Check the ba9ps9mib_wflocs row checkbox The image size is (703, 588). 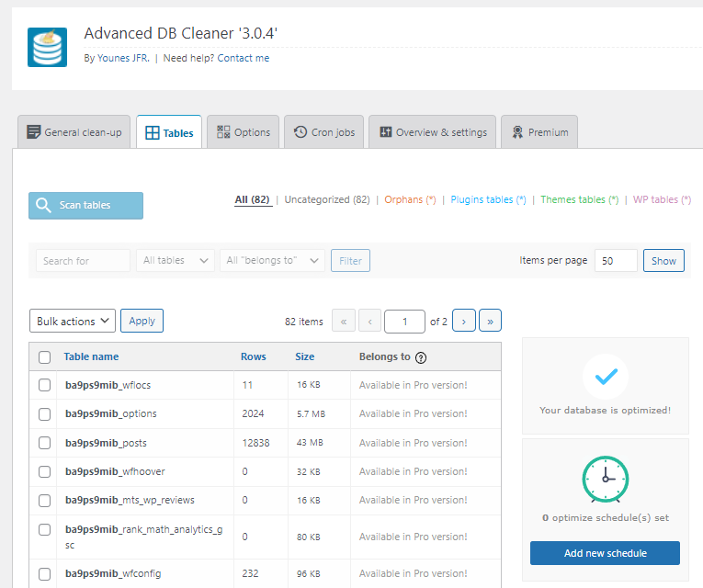[44, 385]
